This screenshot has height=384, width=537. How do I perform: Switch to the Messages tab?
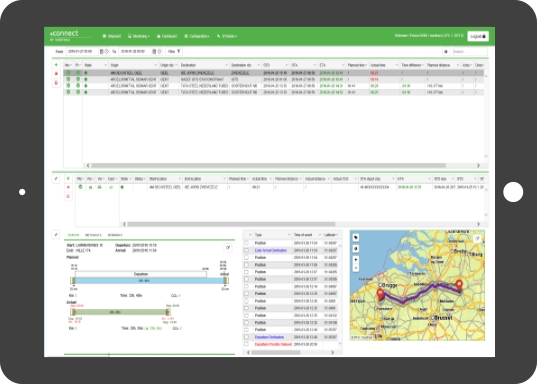click(93, 235)
